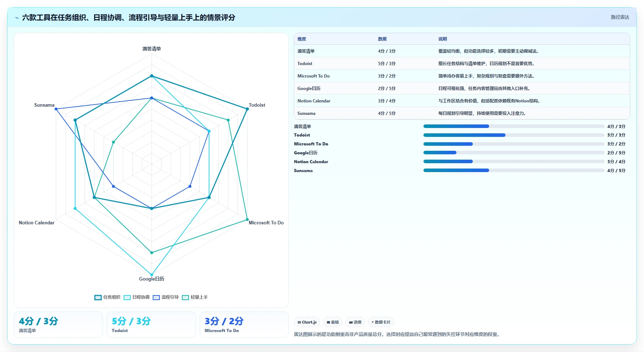This screenshot has width=644, height=352.
Task: Click the Sunsama axis label on the radar chart
Action: point(44,105)
